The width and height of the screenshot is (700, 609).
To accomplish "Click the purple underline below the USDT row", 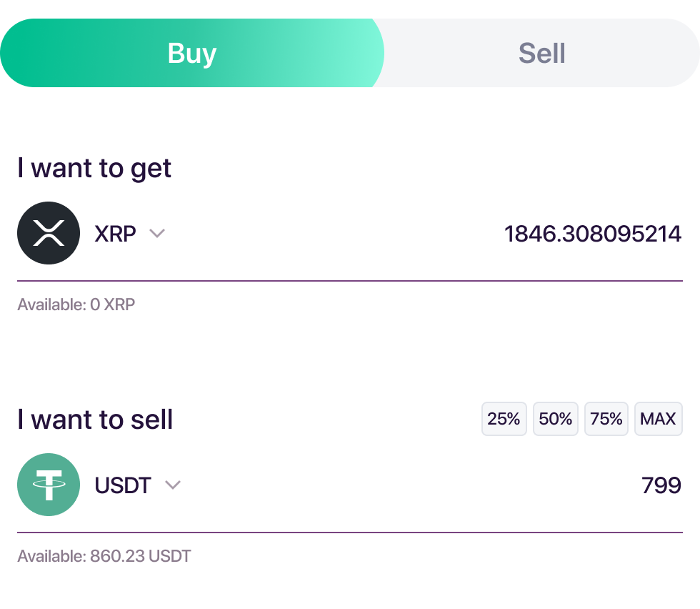I will pos(350,533).
